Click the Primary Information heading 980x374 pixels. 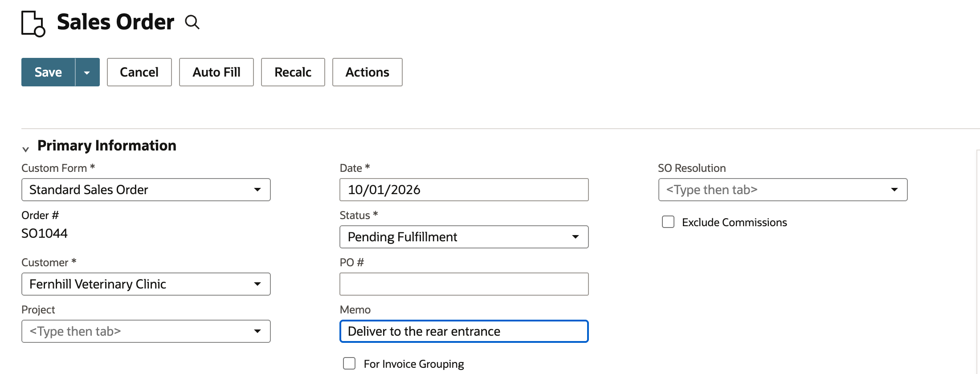click(107, 146)
